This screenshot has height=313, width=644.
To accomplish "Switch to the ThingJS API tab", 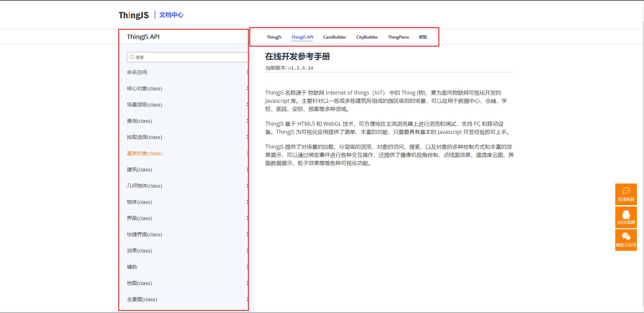I will coord(302,37).
